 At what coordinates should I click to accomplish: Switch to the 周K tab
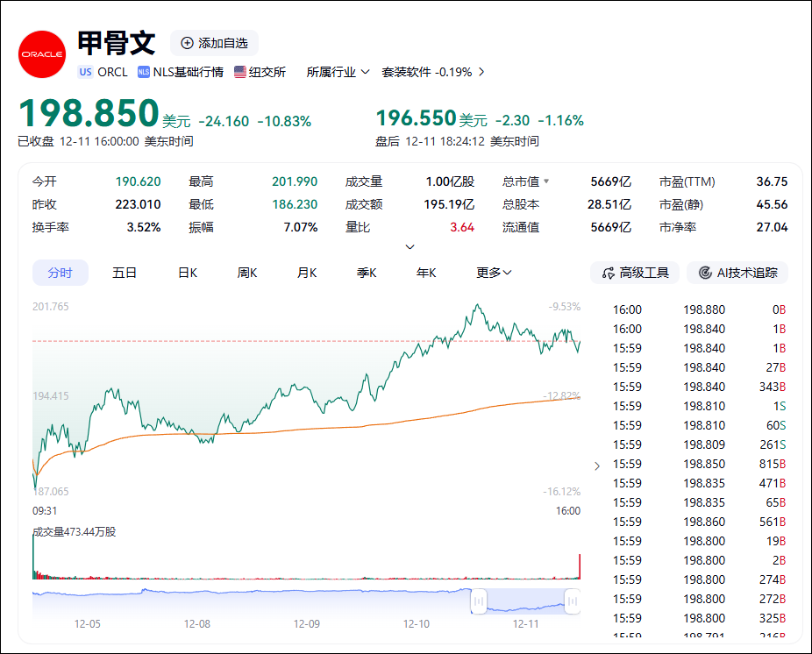tap(247, 273)
